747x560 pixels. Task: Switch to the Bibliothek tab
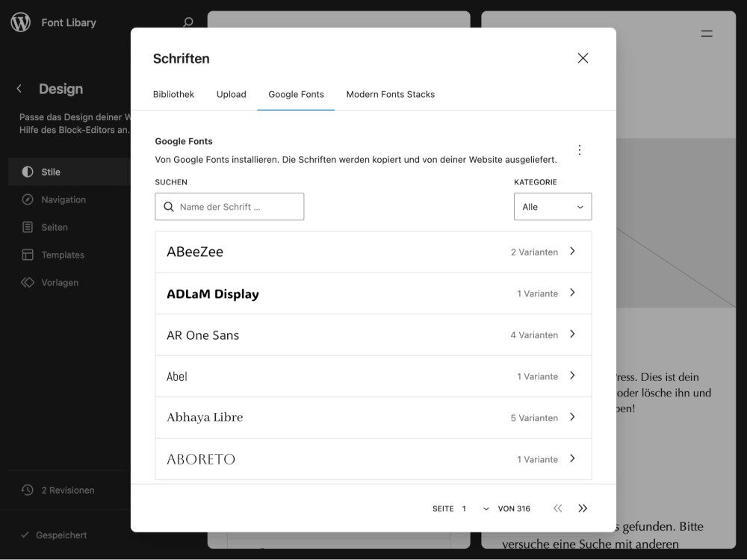(173, 94)
